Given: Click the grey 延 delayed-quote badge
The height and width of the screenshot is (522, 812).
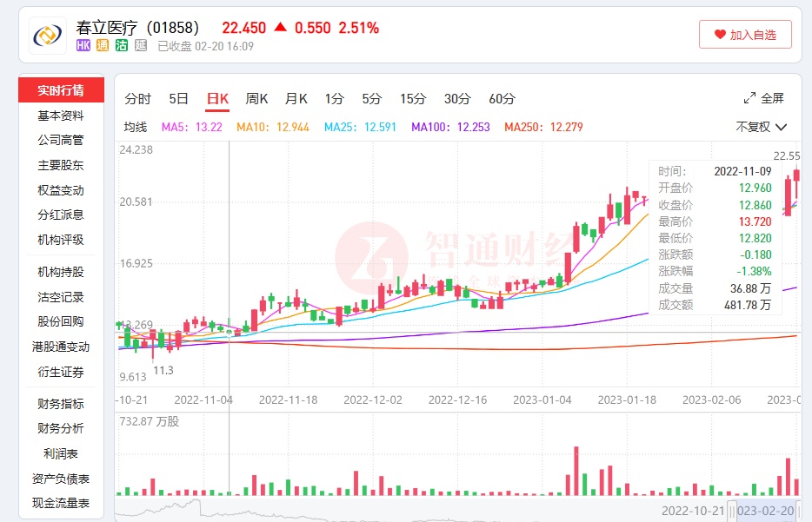Looking at the screenshot, I should (141, 45).
